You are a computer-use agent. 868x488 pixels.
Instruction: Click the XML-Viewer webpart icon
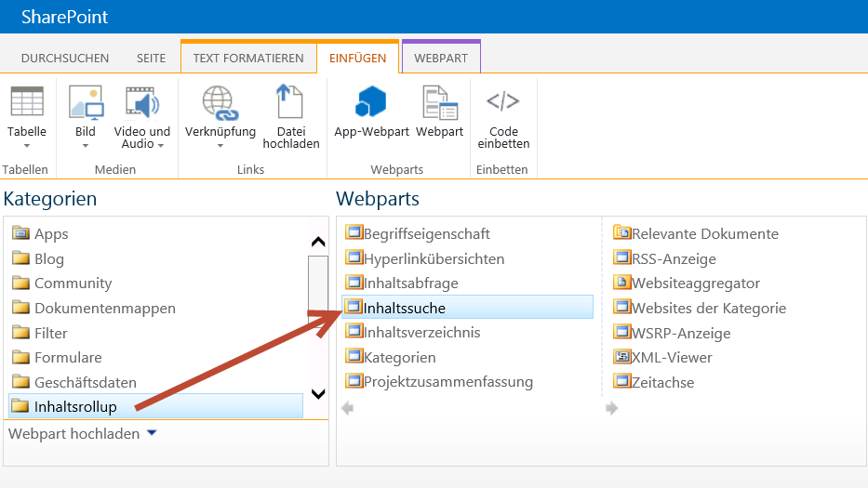point(622,356)
